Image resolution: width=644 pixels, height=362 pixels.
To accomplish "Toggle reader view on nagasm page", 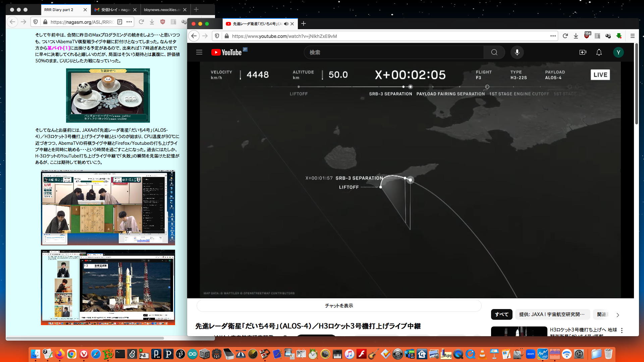I will (120, 22).
